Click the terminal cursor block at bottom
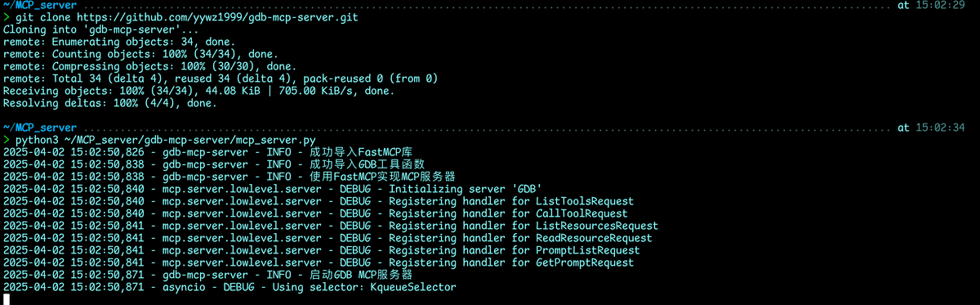980x305 pixels. pos(7,299)
